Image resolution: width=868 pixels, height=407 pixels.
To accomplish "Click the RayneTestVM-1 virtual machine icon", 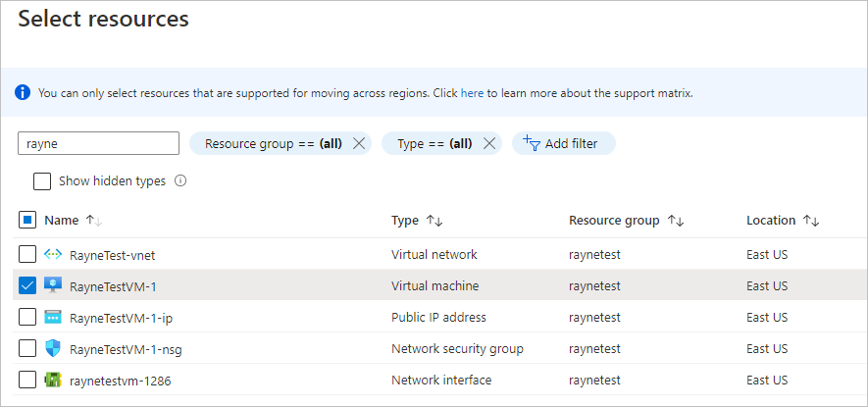I will pyautogui.click(x=53, y=285).
